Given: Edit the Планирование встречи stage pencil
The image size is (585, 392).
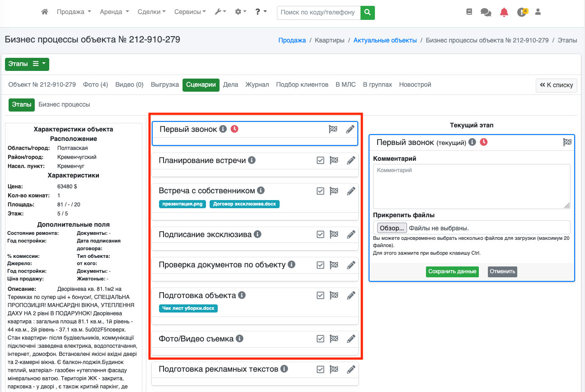Looking at the screenshot, I should [x=351, y=160].
